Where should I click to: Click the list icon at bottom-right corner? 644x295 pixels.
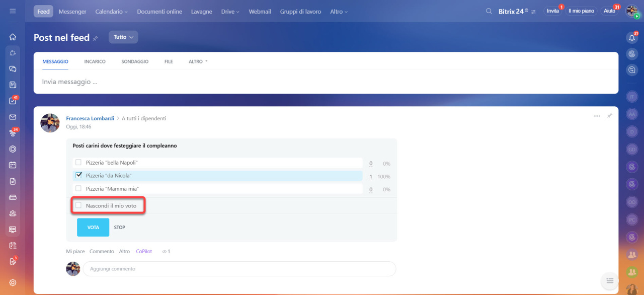tap(609, 280)
